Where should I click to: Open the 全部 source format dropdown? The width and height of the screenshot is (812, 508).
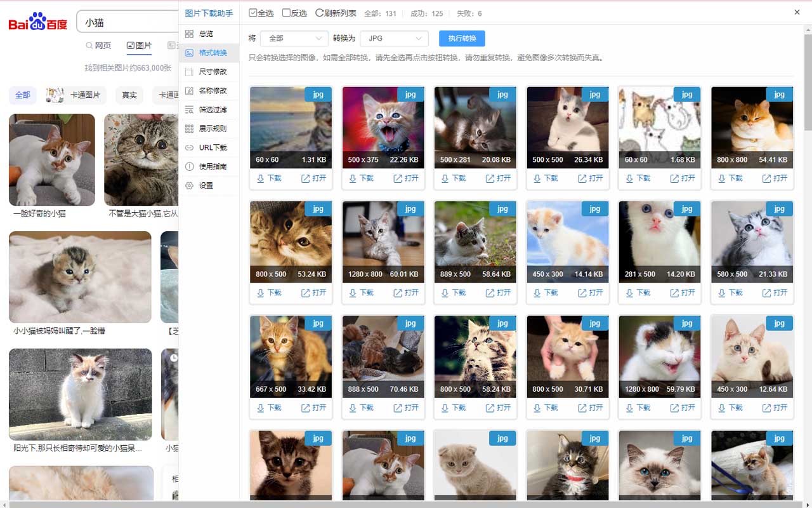pos(294,38)
